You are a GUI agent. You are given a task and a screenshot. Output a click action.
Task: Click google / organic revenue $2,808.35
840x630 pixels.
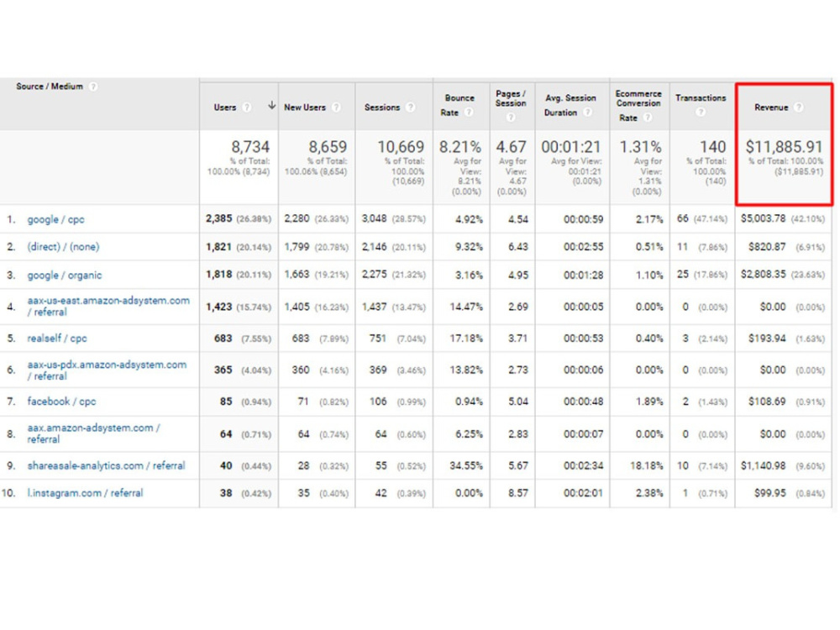[763, 275]
